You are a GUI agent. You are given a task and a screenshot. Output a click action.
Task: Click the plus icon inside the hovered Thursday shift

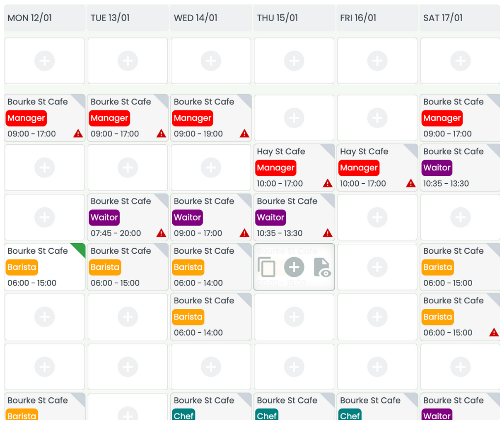(x=294, y=266)
